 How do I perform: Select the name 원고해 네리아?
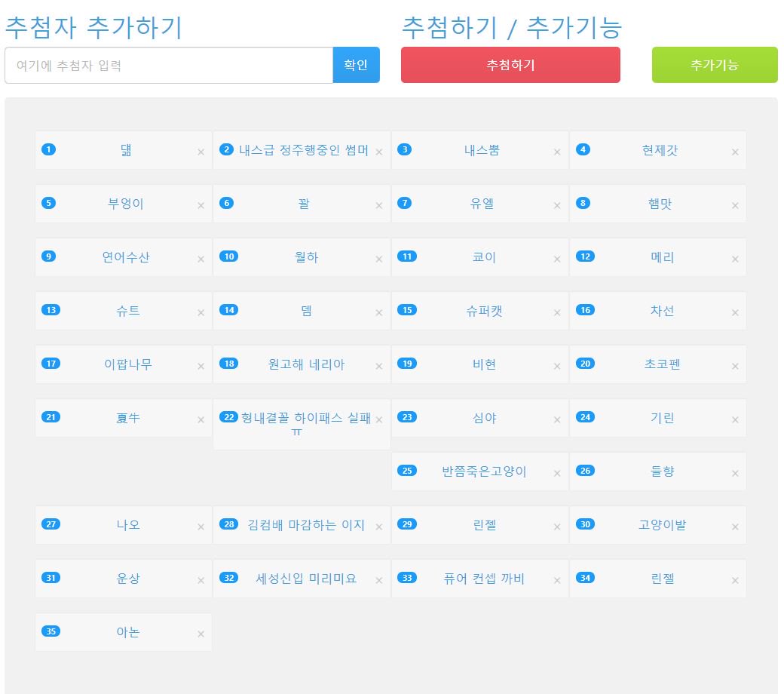[x=307, y=364]
